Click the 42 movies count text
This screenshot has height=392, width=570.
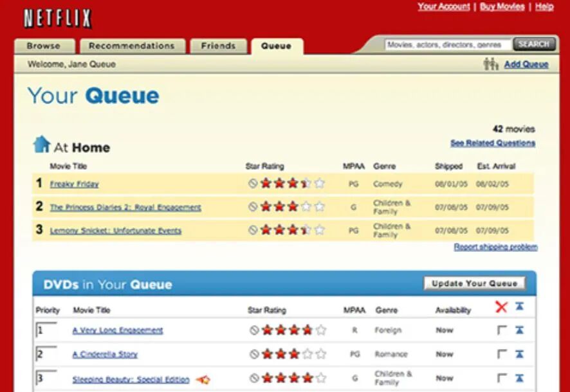(513, 129)
